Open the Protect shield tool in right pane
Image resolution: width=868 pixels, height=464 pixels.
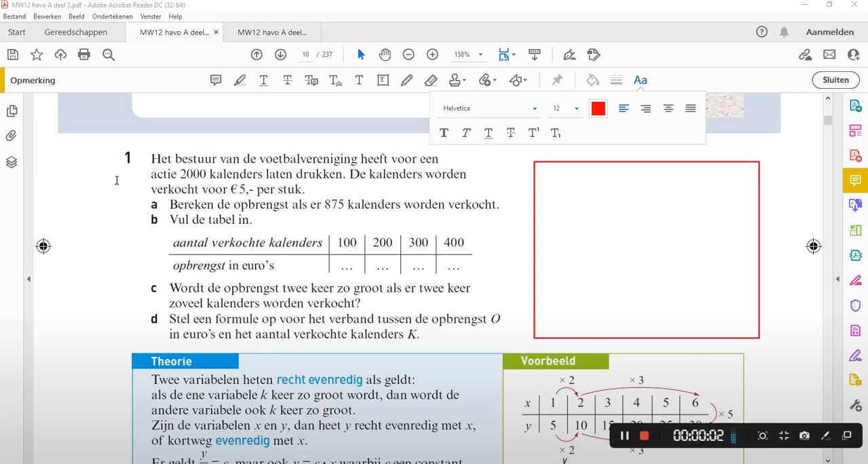click(855, 306)
